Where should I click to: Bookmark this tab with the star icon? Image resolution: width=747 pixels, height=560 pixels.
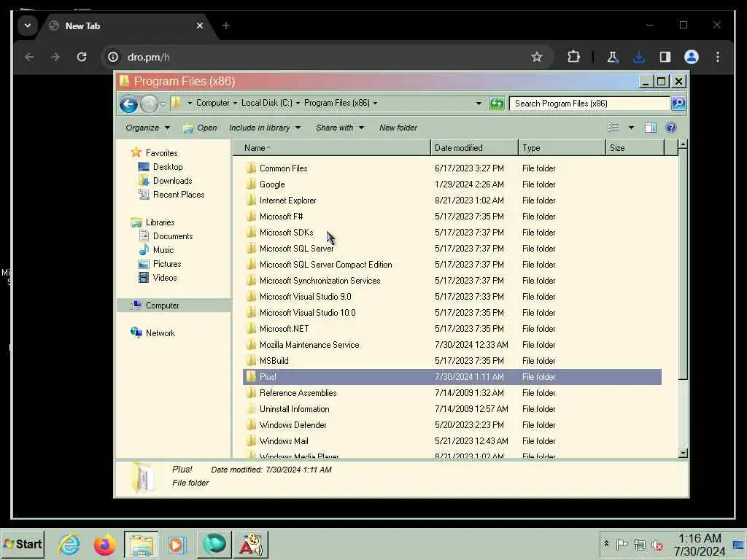[536, 57]
